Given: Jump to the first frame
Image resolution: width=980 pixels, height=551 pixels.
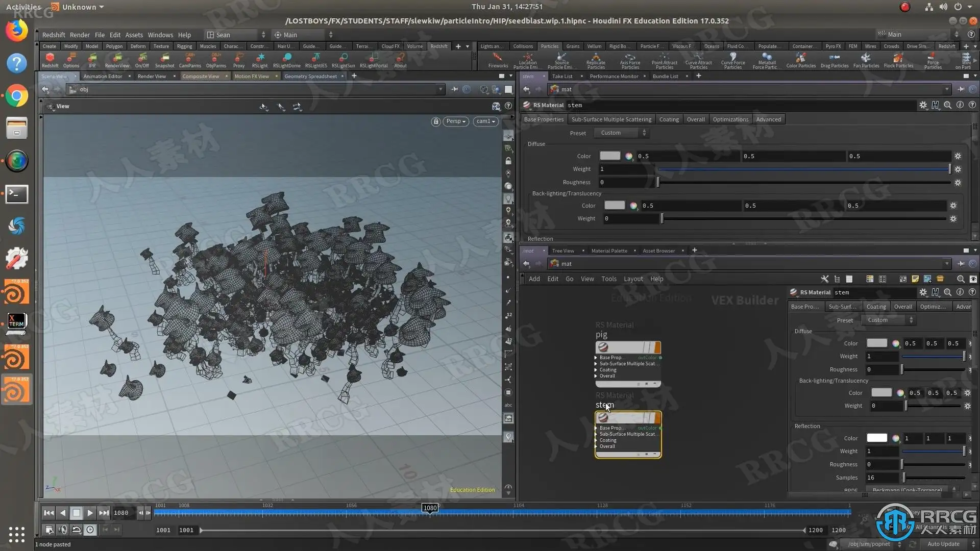Looking at the screenshot, I should coord(48,513).
